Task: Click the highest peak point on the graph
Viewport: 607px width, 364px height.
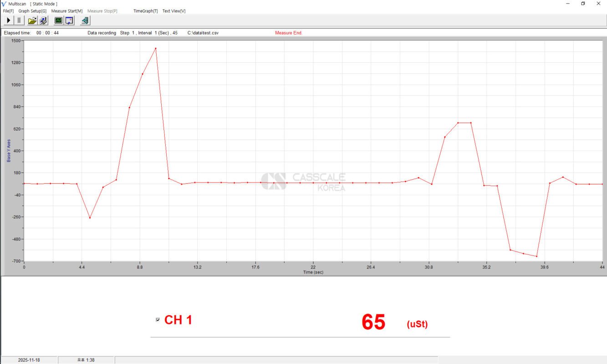Action: coord(156,48)
